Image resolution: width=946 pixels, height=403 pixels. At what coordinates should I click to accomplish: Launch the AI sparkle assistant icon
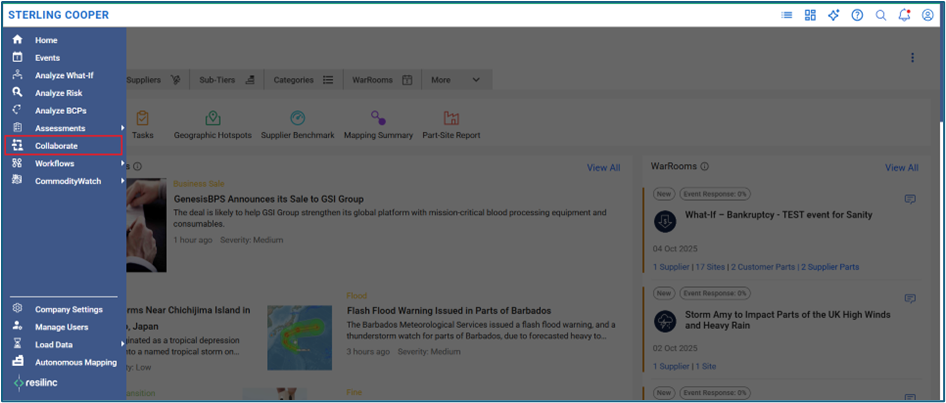pos(834,15)
